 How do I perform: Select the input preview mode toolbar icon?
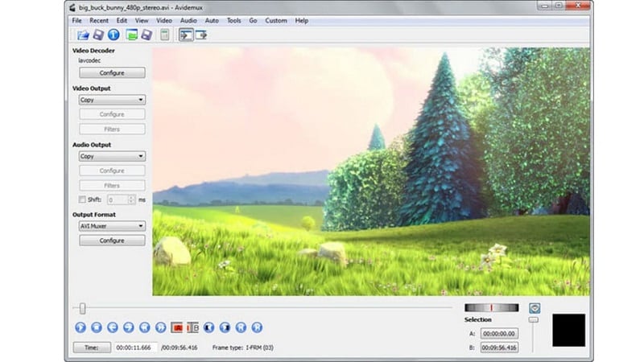[186, 35]
